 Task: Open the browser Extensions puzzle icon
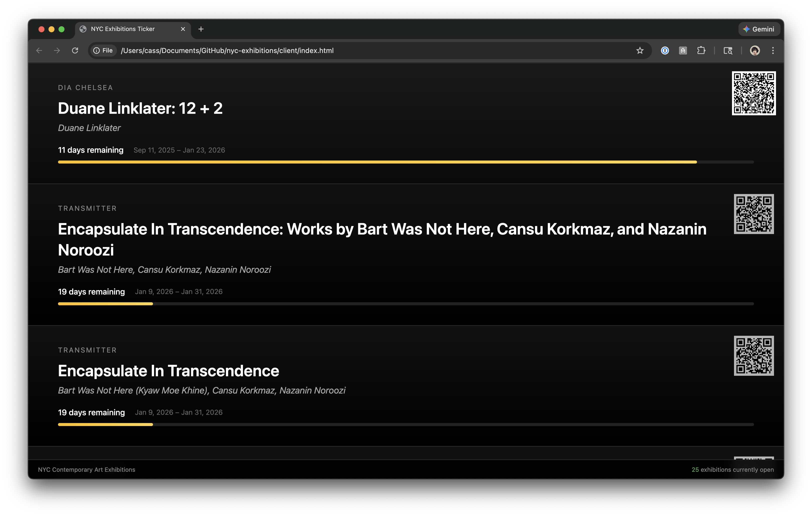pos(701,50)
